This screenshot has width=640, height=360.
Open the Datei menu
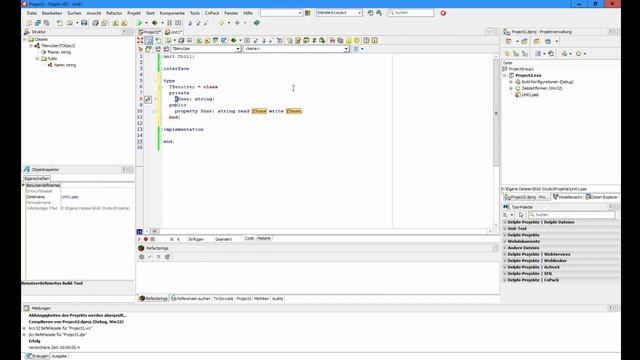(x=31, y=13)
